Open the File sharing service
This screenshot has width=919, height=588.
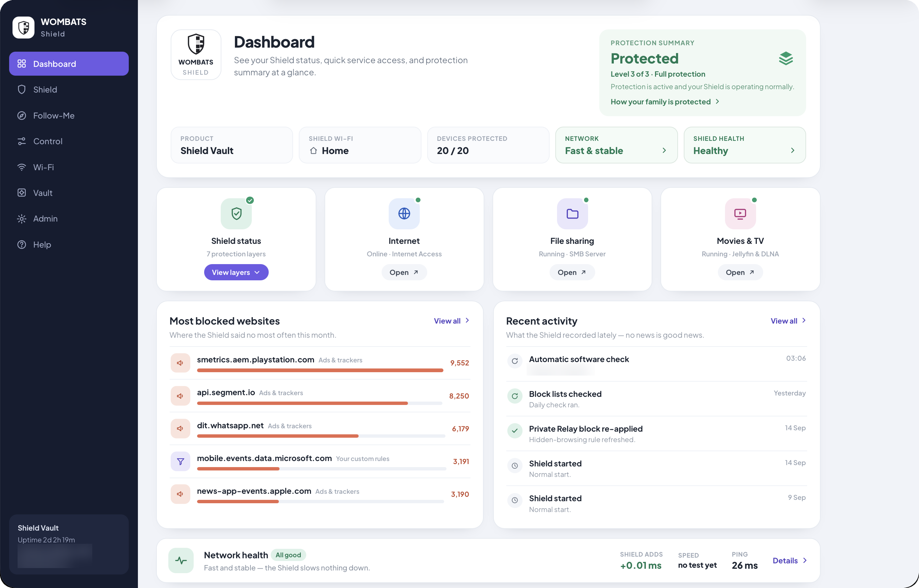pyautogui.click(x=572, y=272)
